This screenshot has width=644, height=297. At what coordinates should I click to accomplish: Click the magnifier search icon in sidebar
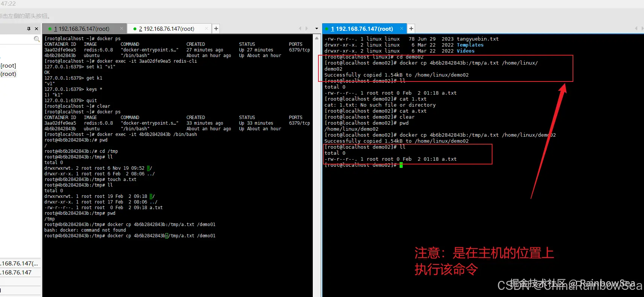[36, 39]
